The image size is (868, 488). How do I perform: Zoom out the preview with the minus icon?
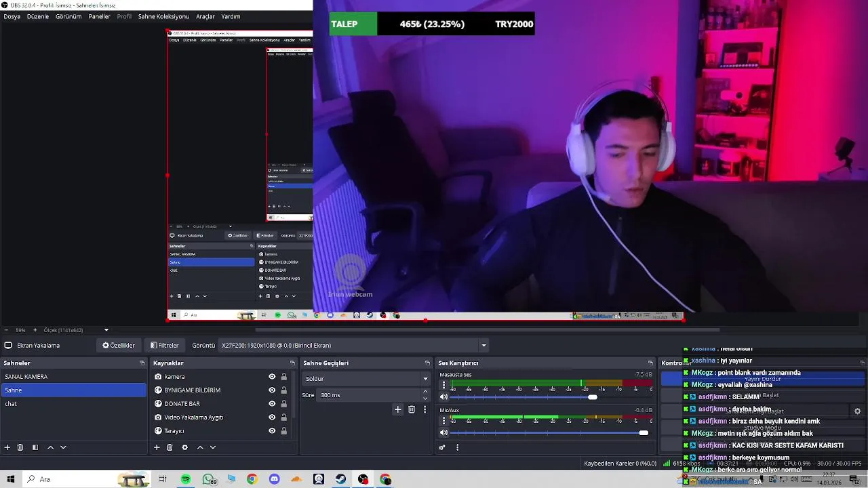click(x=7, y=330)
